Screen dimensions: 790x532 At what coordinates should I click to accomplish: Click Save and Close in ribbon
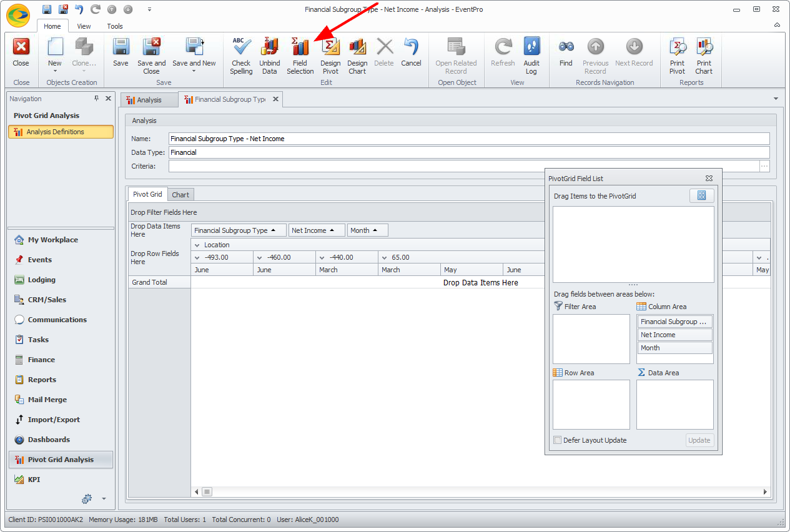point(152,56)
